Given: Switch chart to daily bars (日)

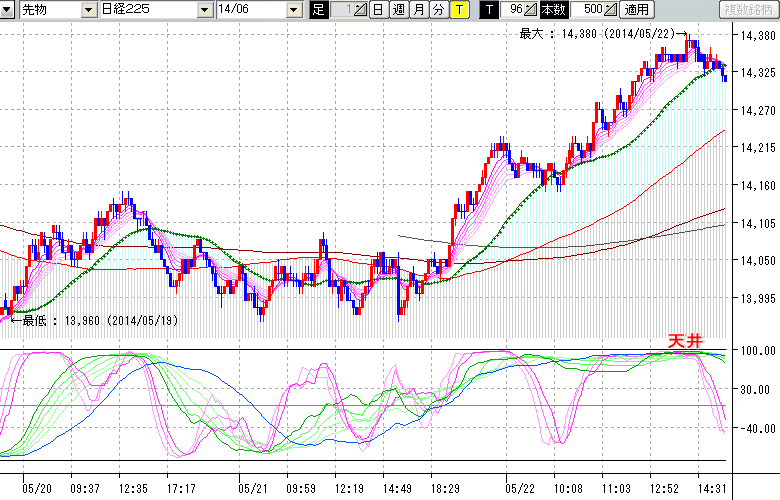Looking at the screenshot, I should (x=378, y=10).
